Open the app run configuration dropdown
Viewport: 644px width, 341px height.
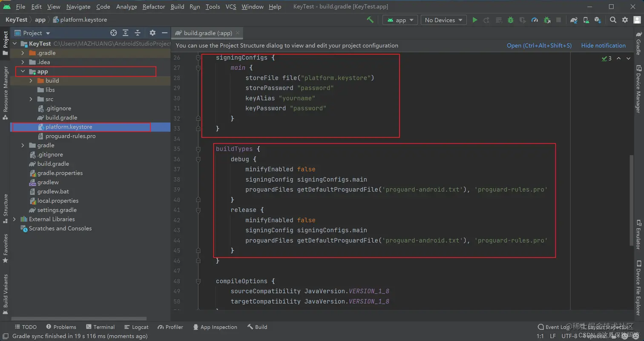(400, 20)
